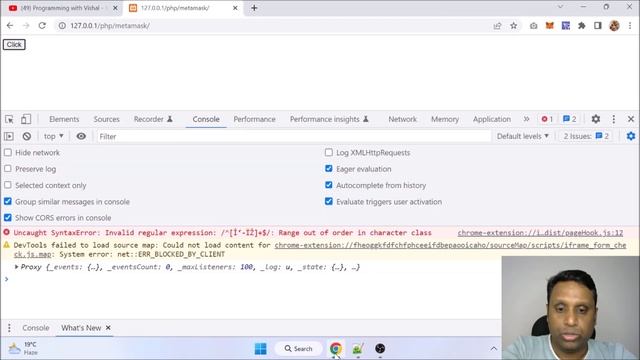Open the weather widget on taskbar
The height and width of the screenshot is (360, 640).
(23, 349)
